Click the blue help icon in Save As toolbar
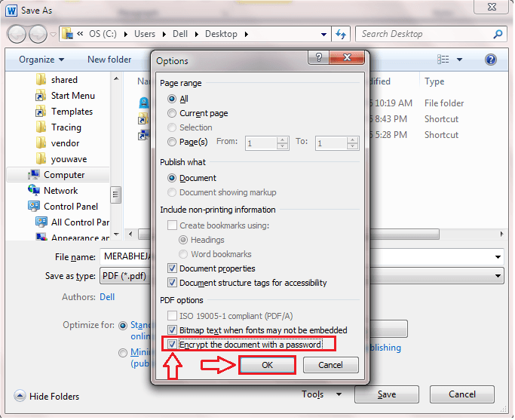Screen dimensions: 515x420 coord(490,60)
